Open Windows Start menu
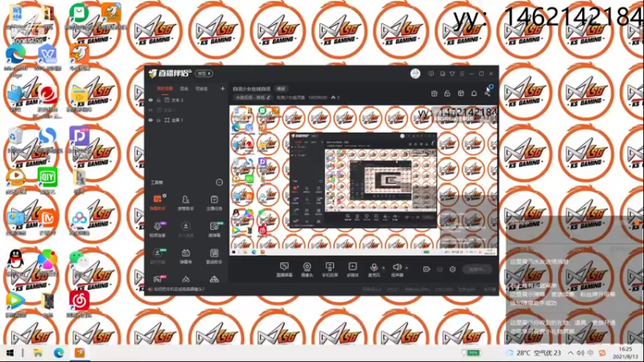644x362 pixels. [x=10, y=353]
